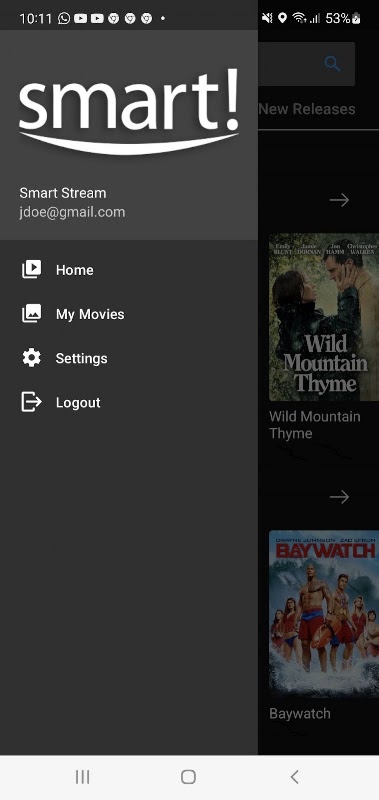Open the Baywatch movie poster
379x800 pixels.
coord(324,614)
